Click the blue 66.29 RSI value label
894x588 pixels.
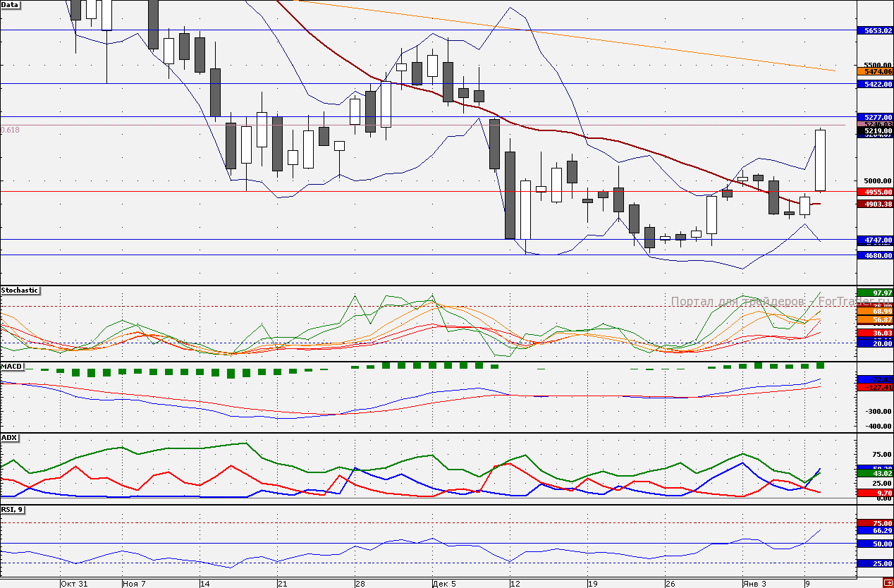pyautogui.click(x=874, y=530)
